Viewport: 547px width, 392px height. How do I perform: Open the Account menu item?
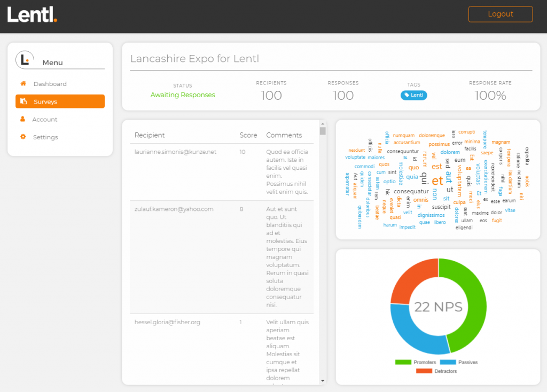tap(44, 120)
